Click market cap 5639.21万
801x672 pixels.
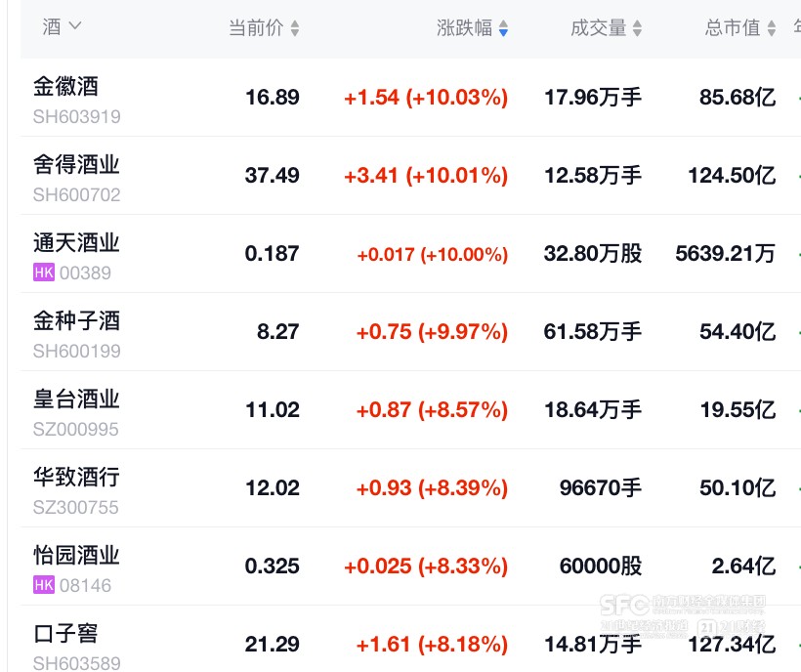(726, 253)
